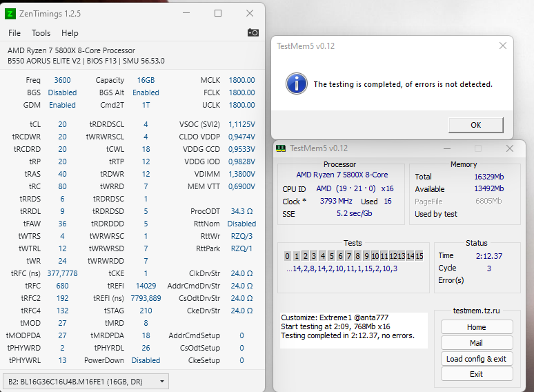This screenshot has width=534, height=392.
Task: Click the tRFC (ns) value 377,7778
Action: pyautogui.click(x=62, y=273)
